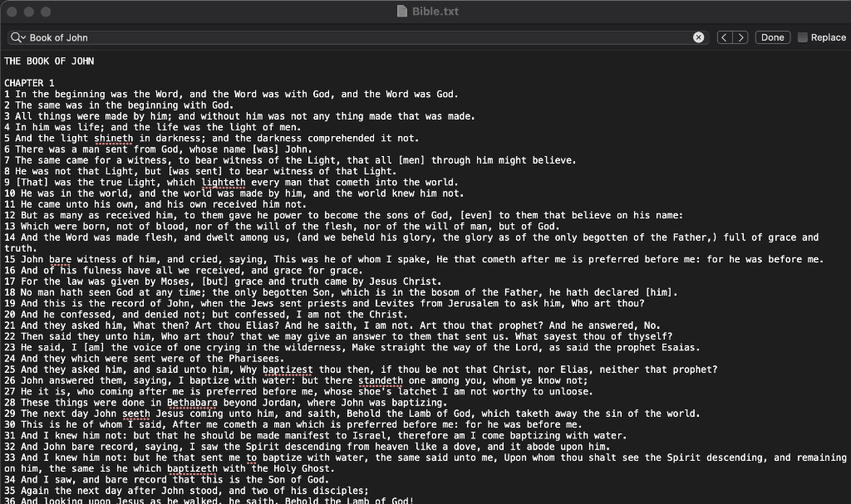This screenshot has height=504, width=851.
Task: Click the Done button to close the find bar
Action: click(x=772, y=37)
